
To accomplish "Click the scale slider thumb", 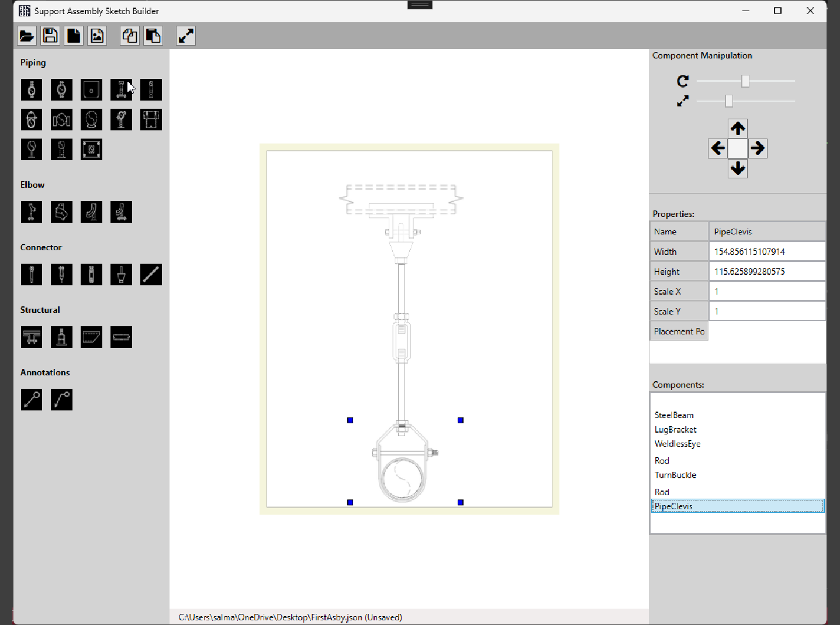I will (729, 101).
